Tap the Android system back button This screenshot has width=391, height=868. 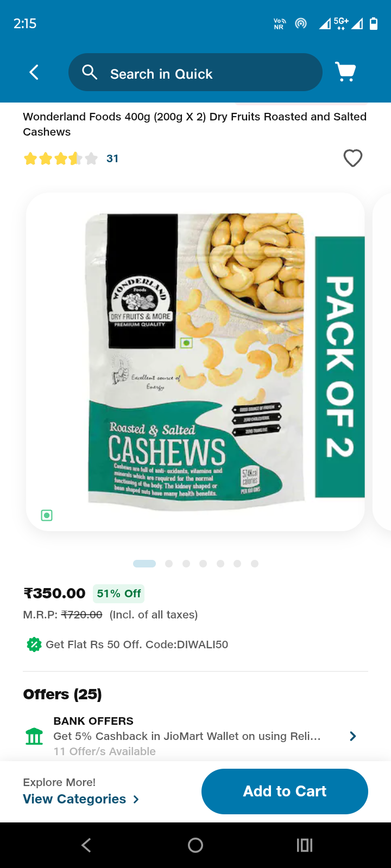tap(86, 845)
